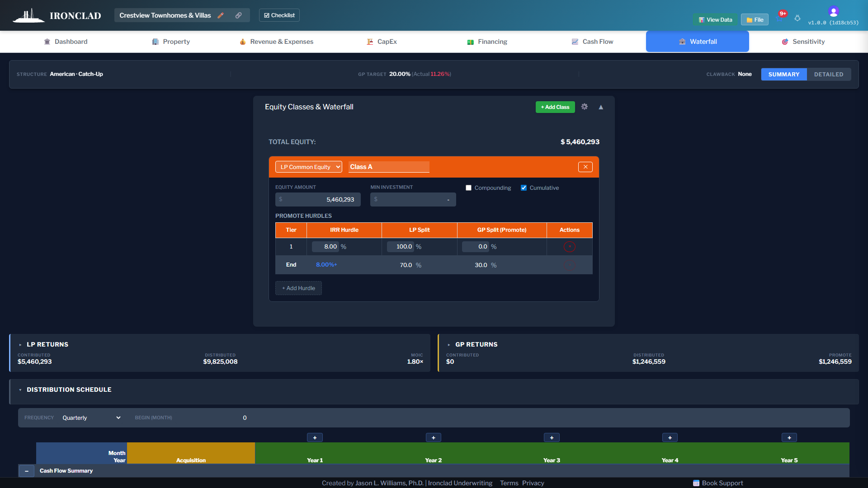This screenshot has width=868, height=488.
Task: Collapse Cash Flow Summary with minus button
Action: pos(27,471)
